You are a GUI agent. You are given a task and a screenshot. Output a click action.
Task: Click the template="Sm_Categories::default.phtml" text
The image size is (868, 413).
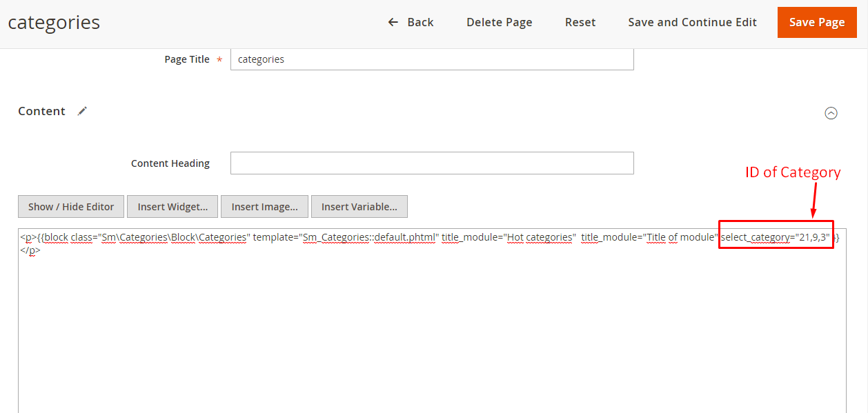[346, 237]
